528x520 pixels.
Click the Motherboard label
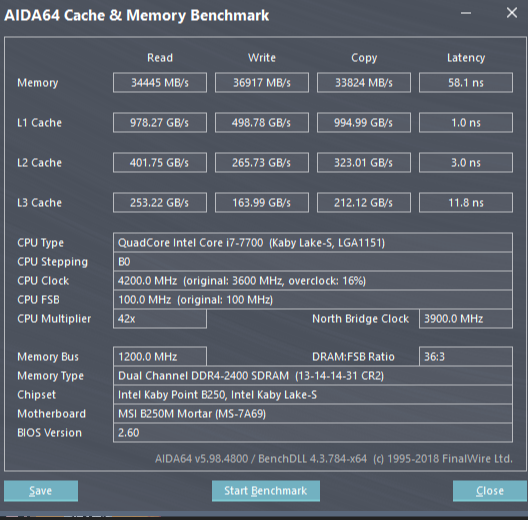coord(52,414)
